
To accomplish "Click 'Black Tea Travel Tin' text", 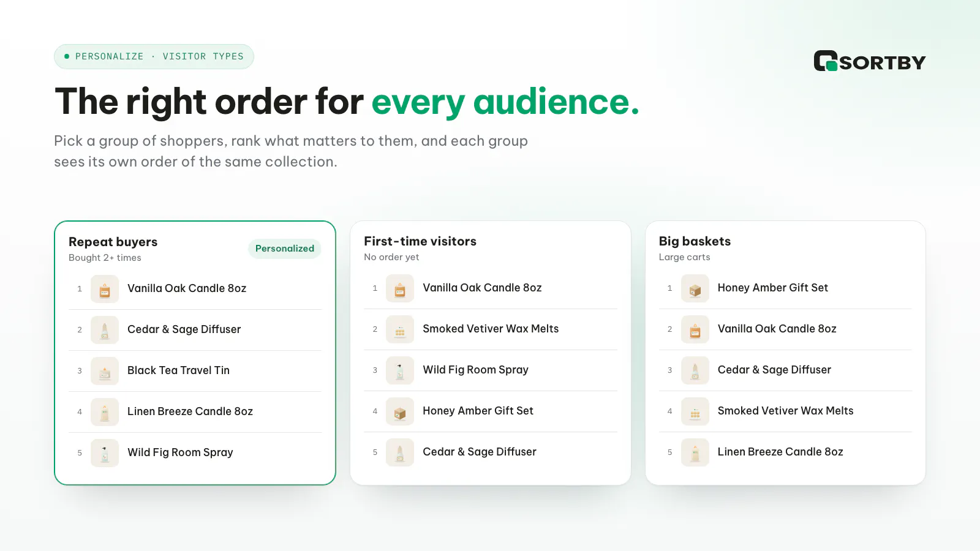I will pos(178,370).
